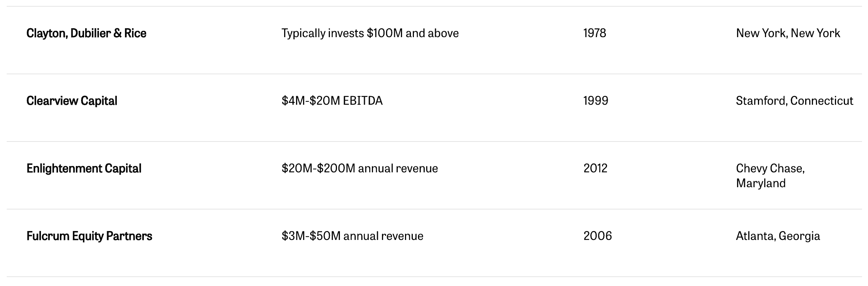The height and width of the screenshot is (286, 868).
Task: Select the '$4M-$20M EBITDA' cell
Action: pyautogui.click(x=332, y=101)
